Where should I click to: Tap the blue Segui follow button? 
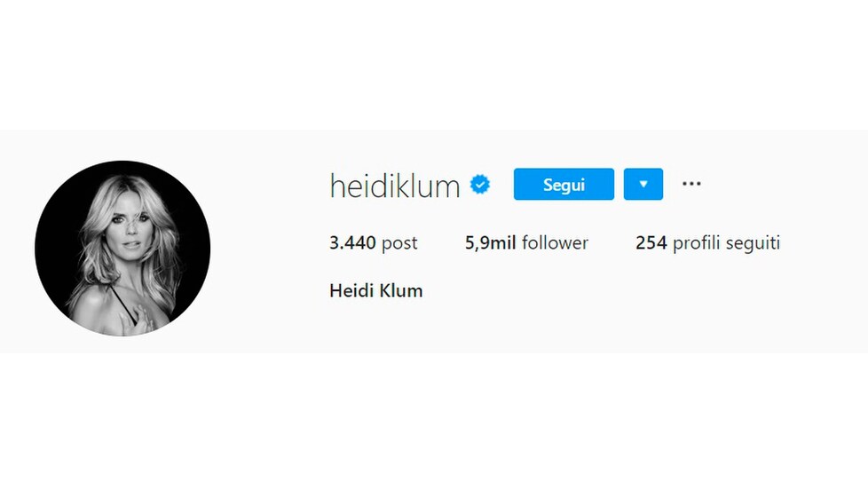click(564, 184)
